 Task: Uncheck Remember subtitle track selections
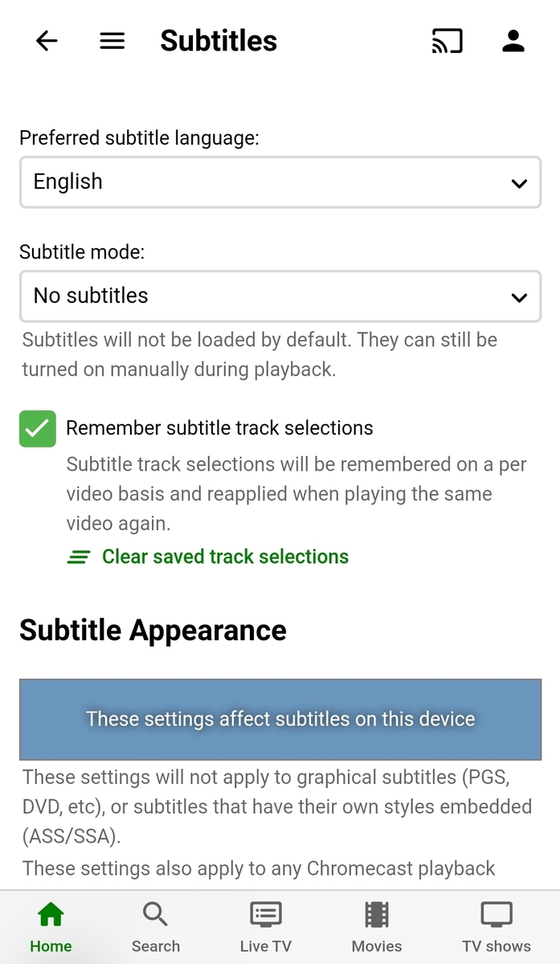click(37, 427)
